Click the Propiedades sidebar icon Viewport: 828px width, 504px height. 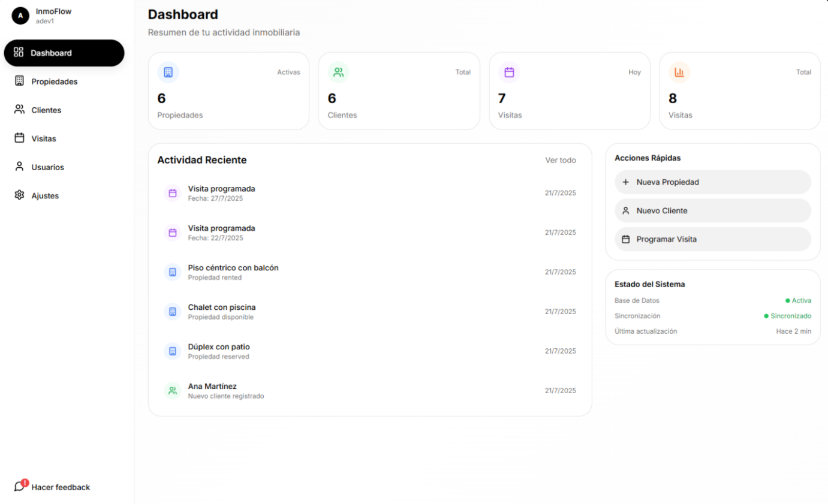[20, 81]
